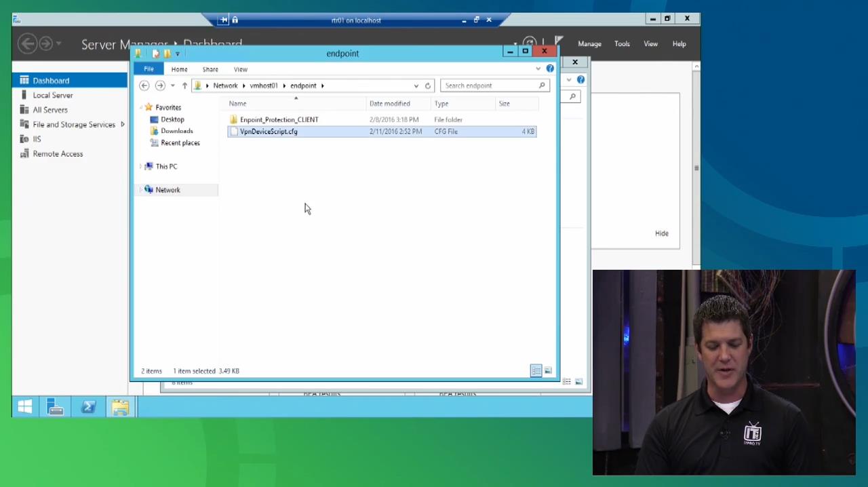The height and width of the screenshot is (487, 868).
Task: Sort by Date modified column
Action: [390, 104]
